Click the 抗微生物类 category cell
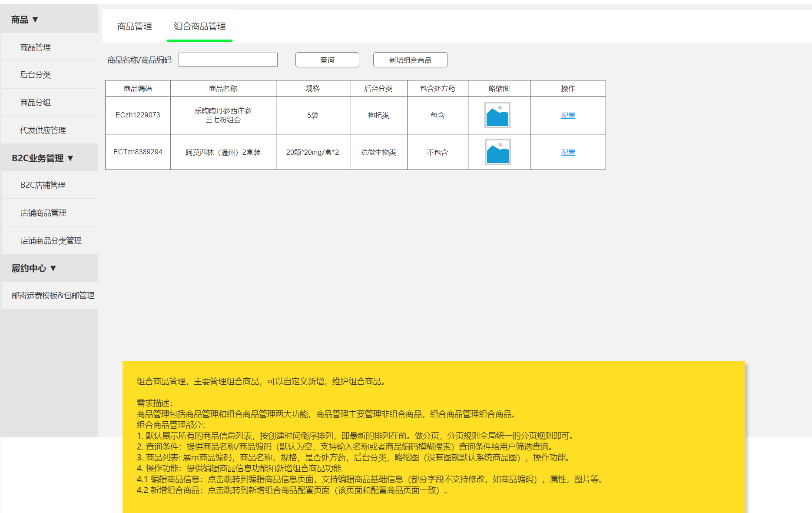 (x=378, y=152)
